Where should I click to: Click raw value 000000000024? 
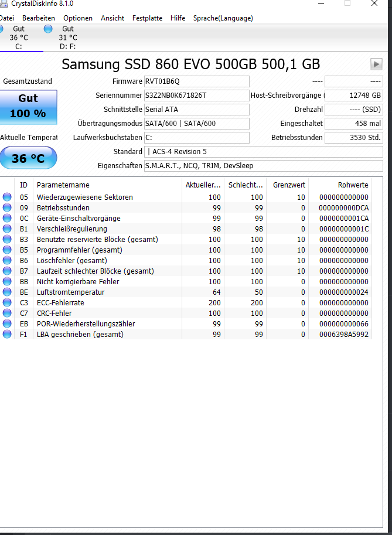(344, 292)
